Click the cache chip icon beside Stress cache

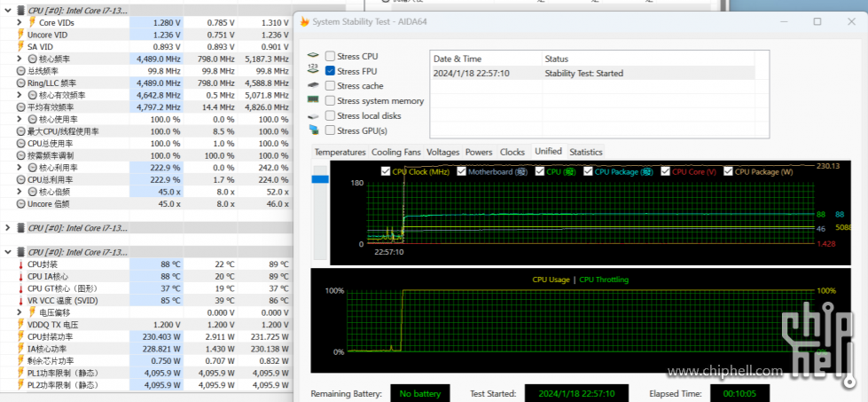click(313, 85)
